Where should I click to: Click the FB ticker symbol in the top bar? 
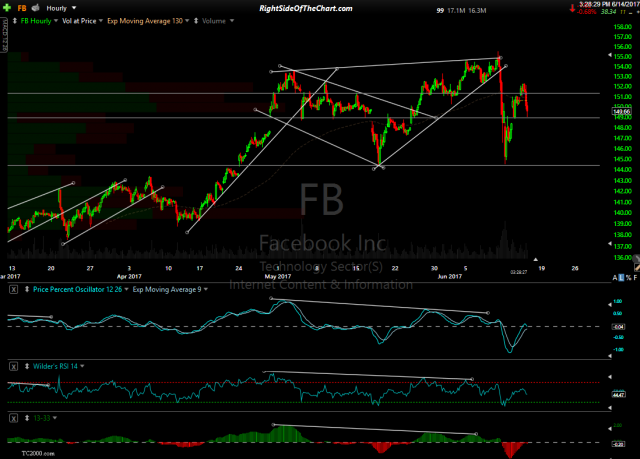pyautogui.click(x=22, y=8)
